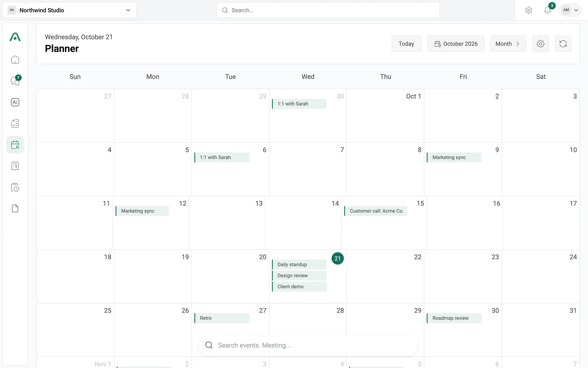The width and height of the screenshot is (588, 368).
Task: Open the tasks checklist sidebar icon
Action: [15, 124]
